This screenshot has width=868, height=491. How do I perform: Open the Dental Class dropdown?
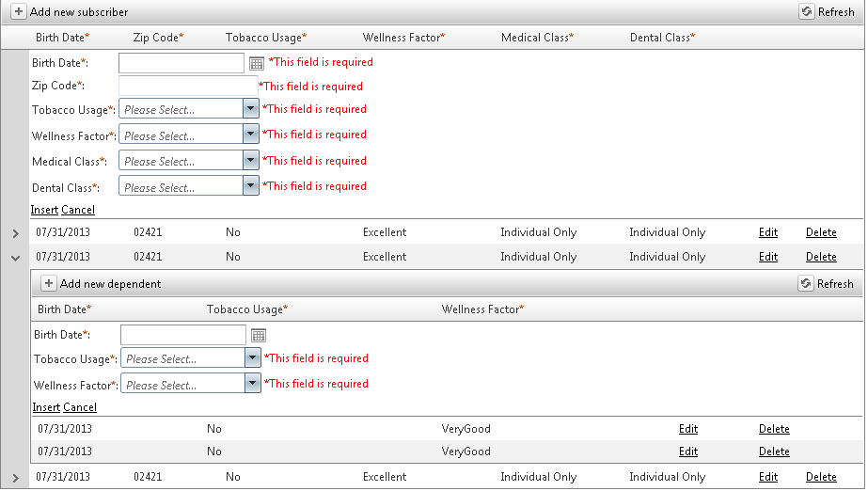tap(250, 186)
